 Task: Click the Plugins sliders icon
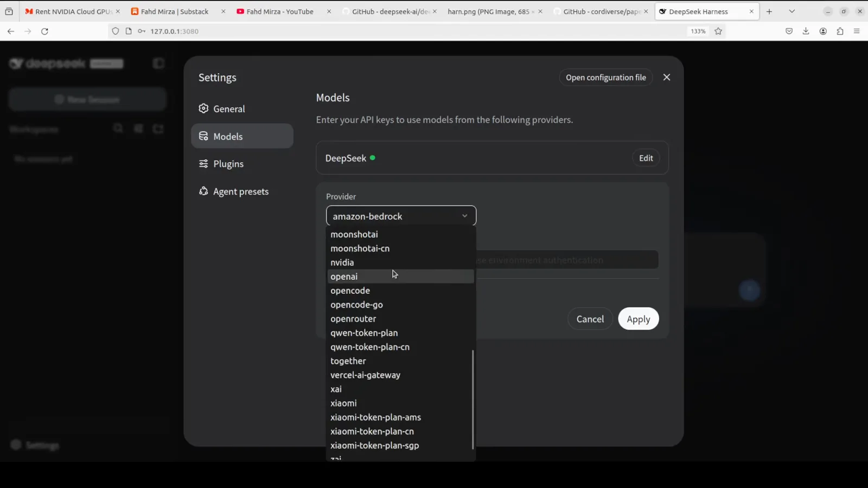203,164
